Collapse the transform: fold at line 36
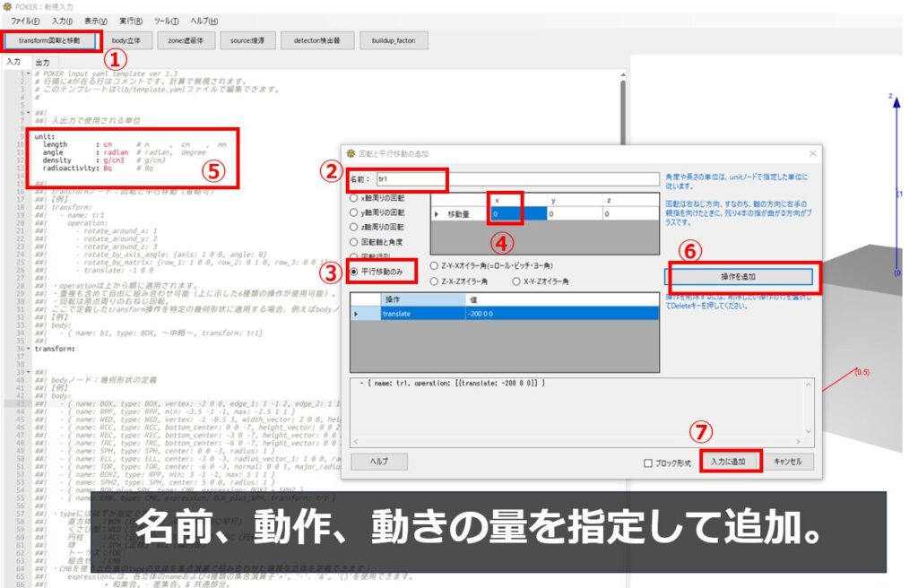The width and height of the screenshot is (918, 588). 28,349
